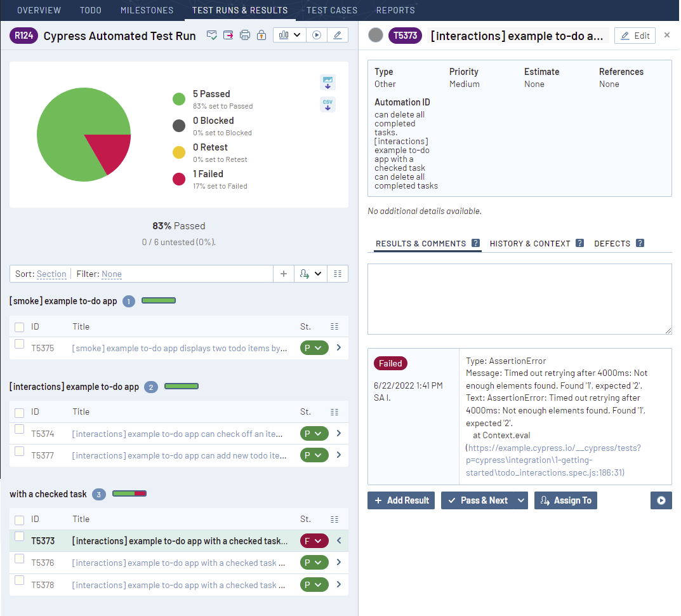Select the pencil edit icon beside the play button
The image size is (681, 616).
coord(338,35)
